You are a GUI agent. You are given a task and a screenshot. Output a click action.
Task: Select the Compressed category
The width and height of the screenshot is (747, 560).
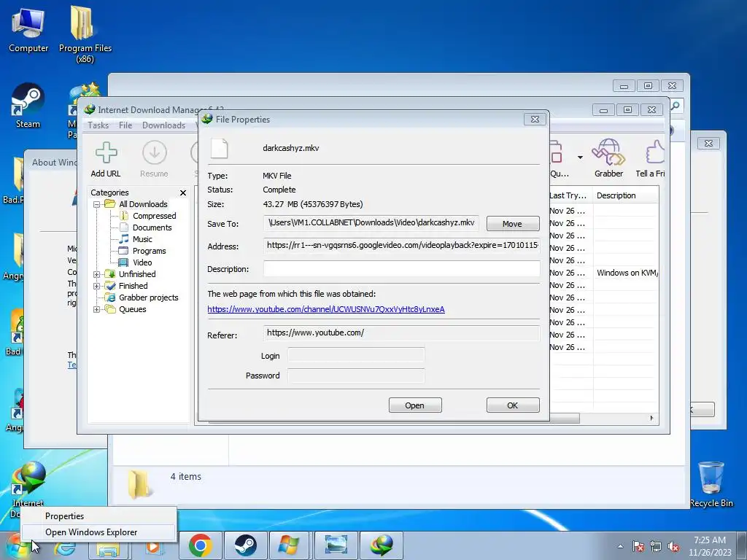click(155, 216)
